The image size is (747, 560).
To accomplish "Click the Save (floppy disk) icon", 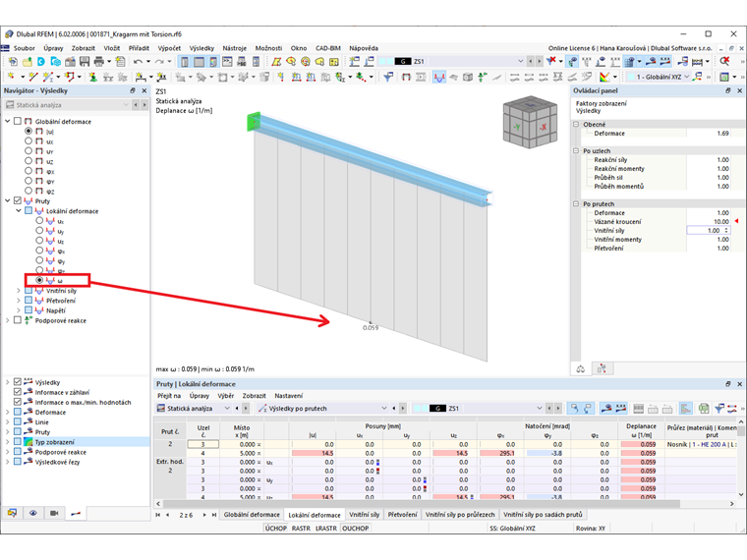I will 85,62.
